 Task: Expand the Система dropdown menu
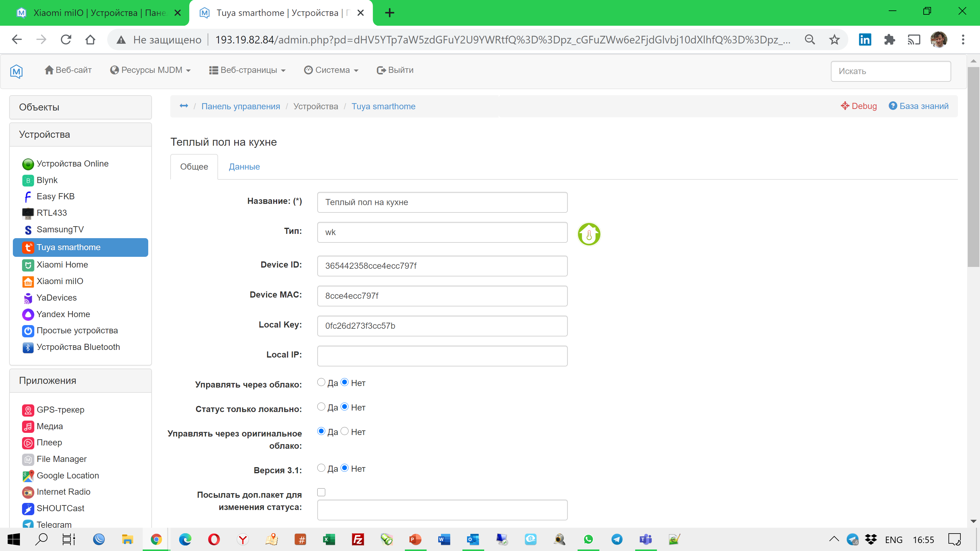(331, 70)
